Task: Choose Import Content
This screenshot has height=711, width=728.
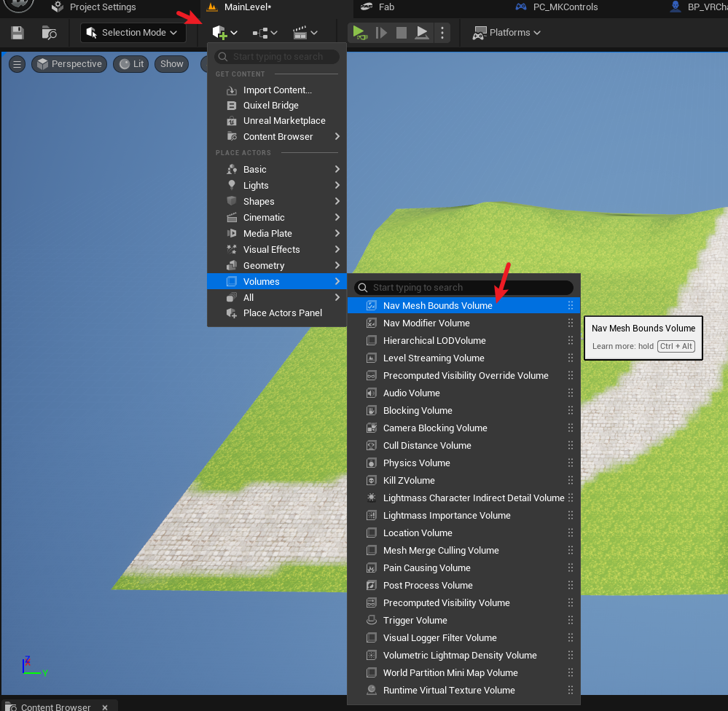Action: point(277,90)
